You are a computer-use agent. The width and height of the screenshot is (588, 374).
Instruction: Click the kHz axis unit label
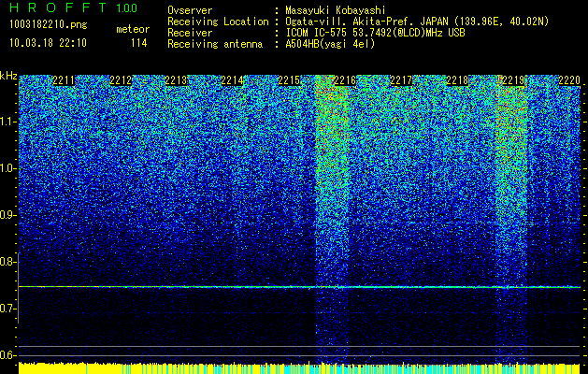coord(8,76)
